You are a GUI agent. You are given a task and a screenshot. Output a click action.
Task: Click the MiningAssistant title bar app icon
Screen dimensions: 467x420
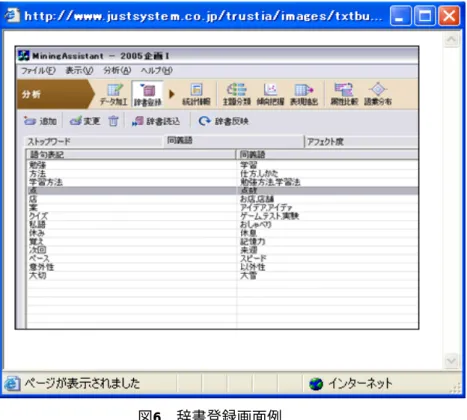tap(23, 55)
